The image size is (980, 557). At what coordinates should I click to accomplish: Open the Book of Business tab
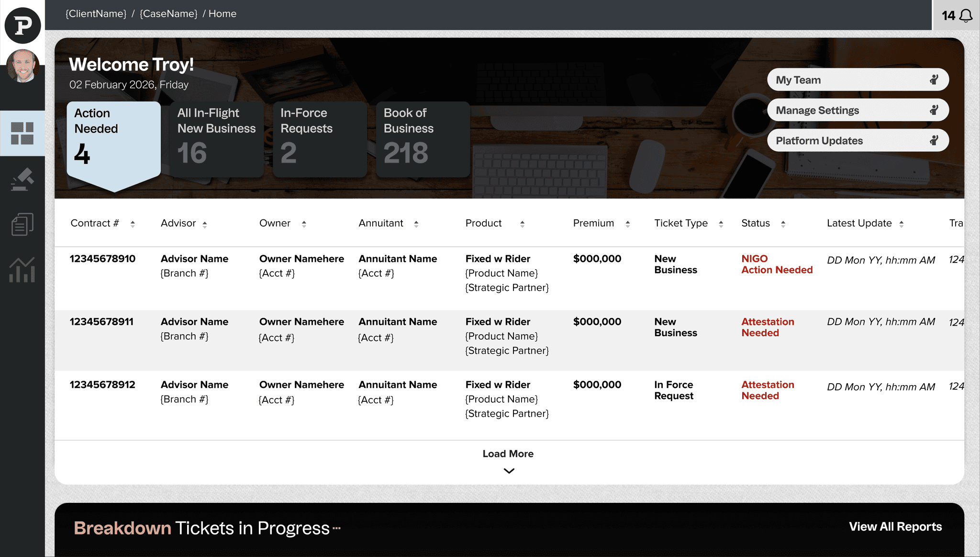click(x=423, y=139)
